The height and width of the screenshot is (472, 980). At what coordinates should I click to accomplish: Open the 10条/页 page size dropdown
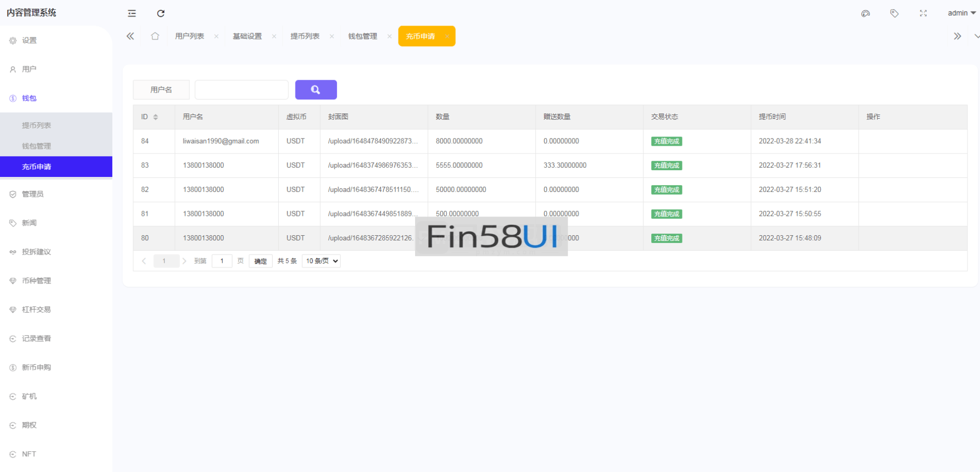(321, 261)
